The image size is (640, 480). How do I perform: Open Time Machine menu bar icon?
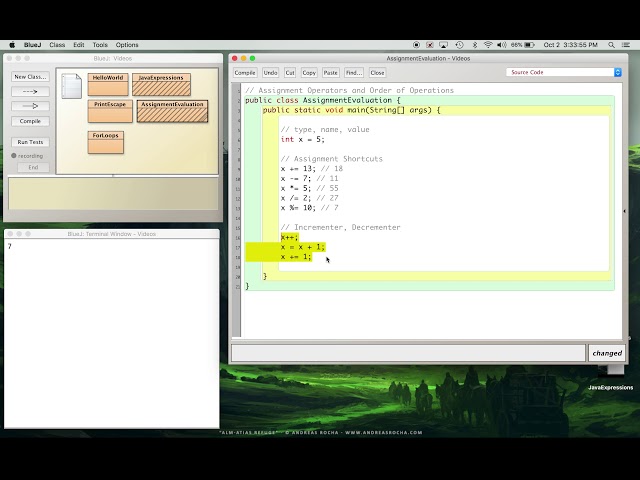459,45
